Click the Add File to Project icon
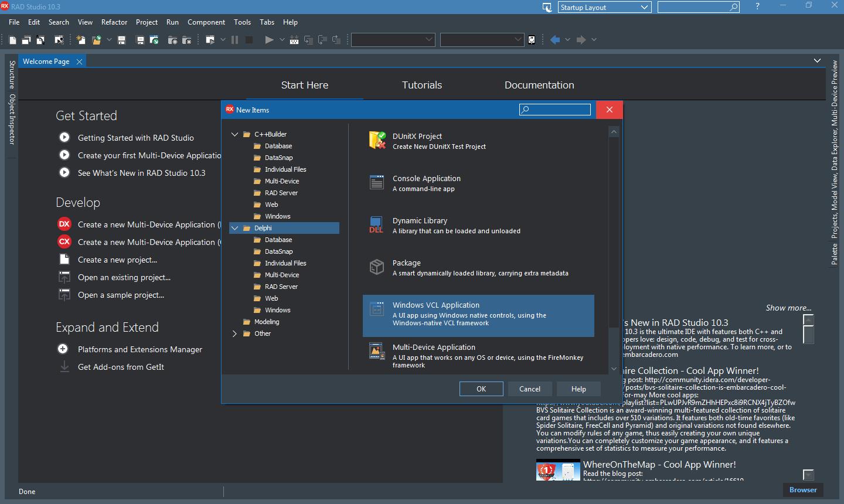Screen dimensions: 844x504 point(173,40)
